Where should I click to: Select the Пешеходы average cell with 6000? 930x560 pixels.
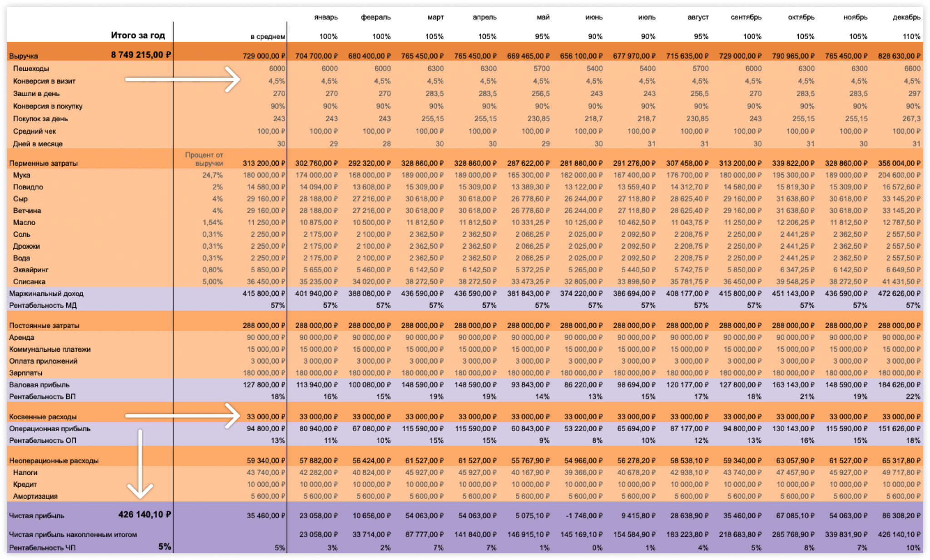tap(277, 69)
